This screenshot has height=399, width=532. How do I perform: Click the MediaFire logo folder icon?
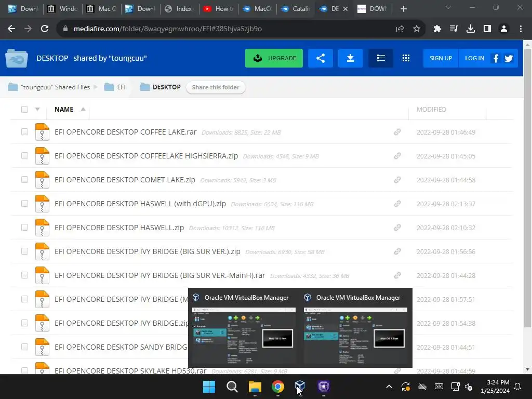pos(17,58)
